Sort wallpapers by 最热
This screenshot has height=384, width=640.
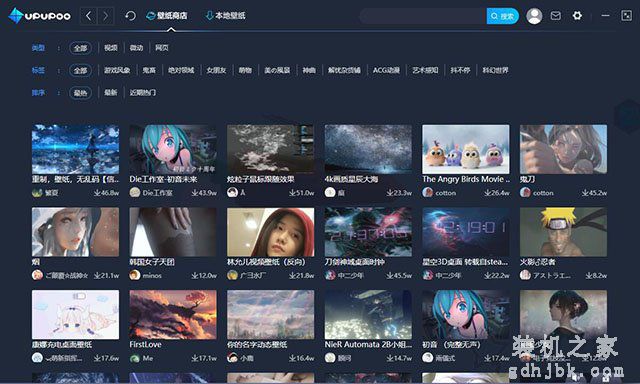[x=80, y=93]
